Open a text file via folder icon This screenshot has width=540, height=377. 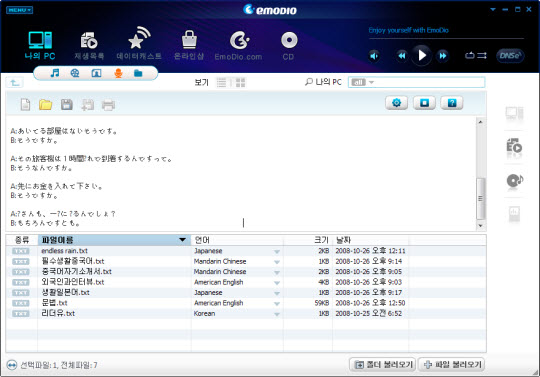45,105
